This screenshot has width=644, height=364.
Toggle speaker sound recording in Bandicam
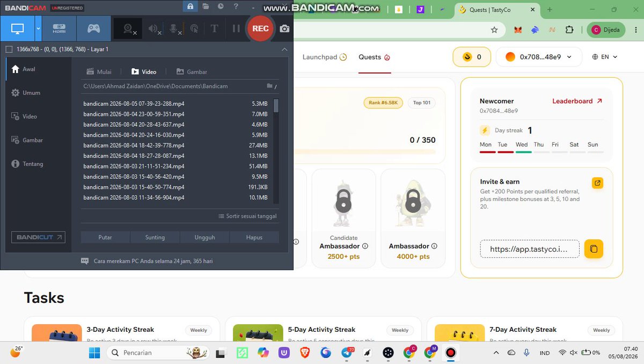[x=154, y=29]
